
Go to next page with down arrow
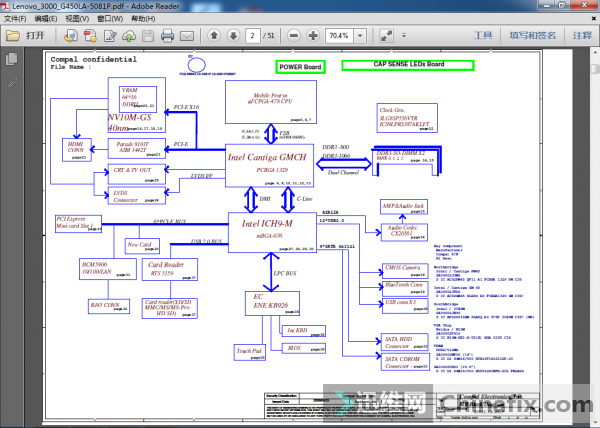pos(233,36)
